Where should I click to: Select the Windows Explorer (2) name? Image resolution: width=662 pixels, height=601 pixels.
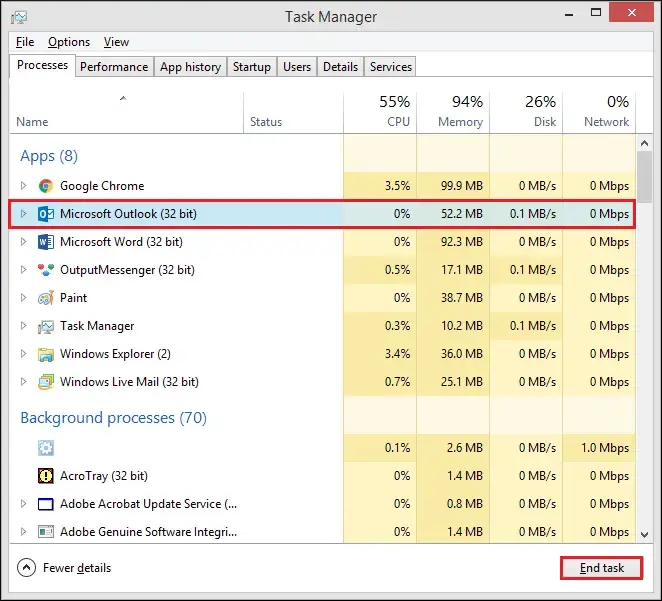pos(115,354)
